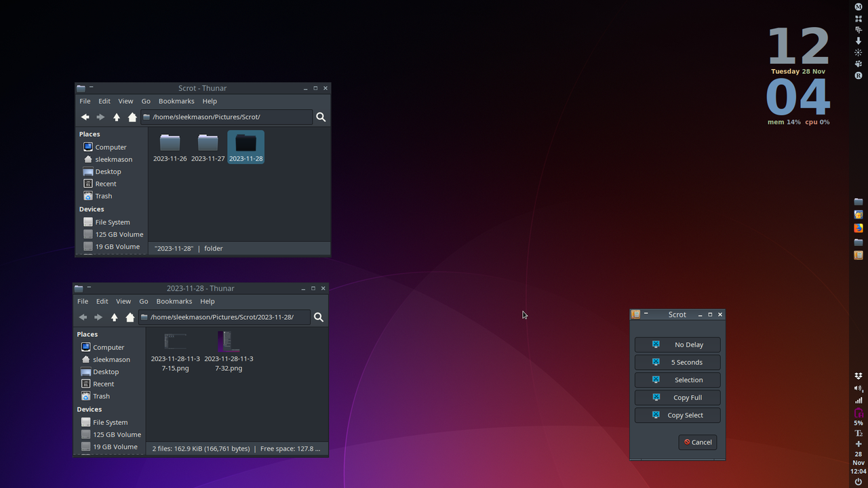This screenshot has height=488, width=868.
Task: Click the circled M icon at panel top
Action: (859, 7)
